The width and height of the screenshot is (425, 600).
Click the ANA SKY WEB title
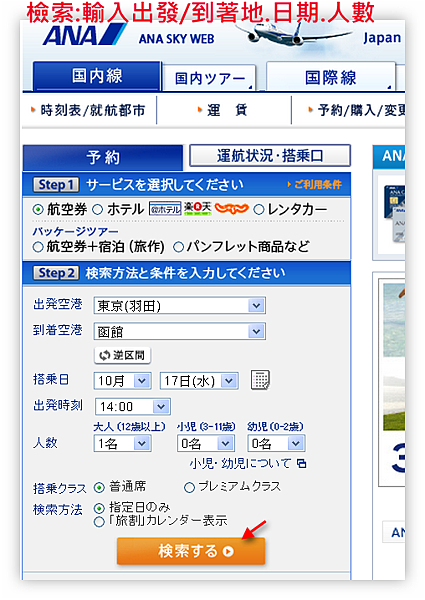176,39
